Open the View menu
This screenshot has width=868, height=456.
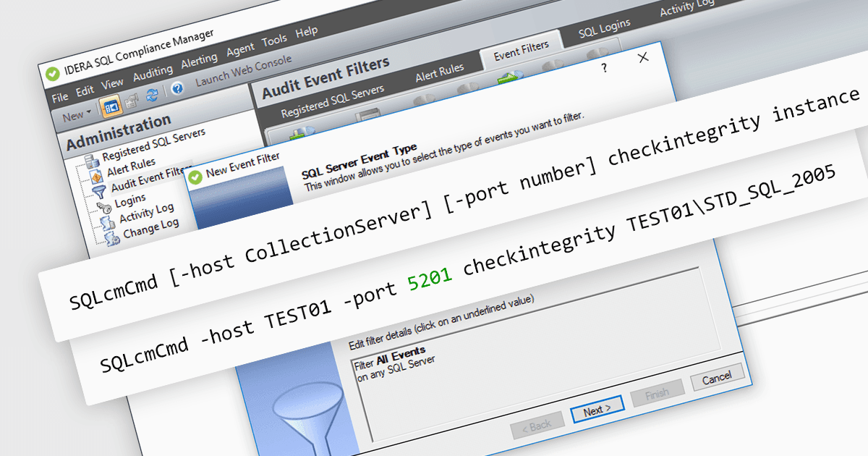click(112, 84)
